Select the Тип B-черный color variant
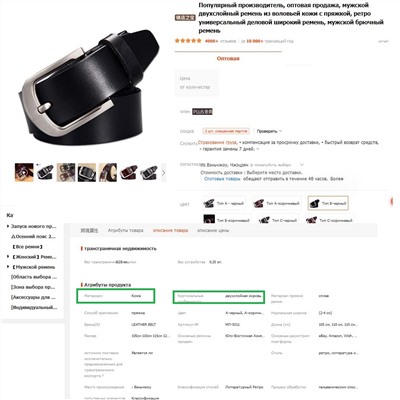Screen dimensions: 400x400 click(328, 203)
